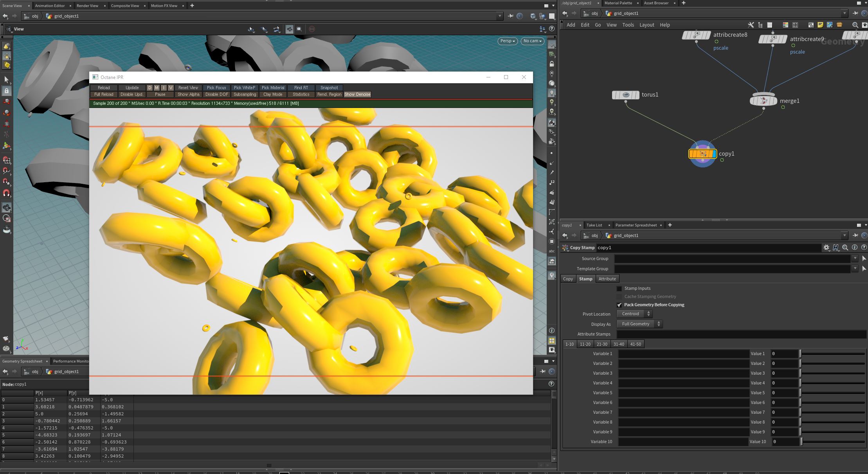Click the Attribute Stamps input field
Image resolution: width=868 pixels, height=474 pixels.
(x=742, y=334)
